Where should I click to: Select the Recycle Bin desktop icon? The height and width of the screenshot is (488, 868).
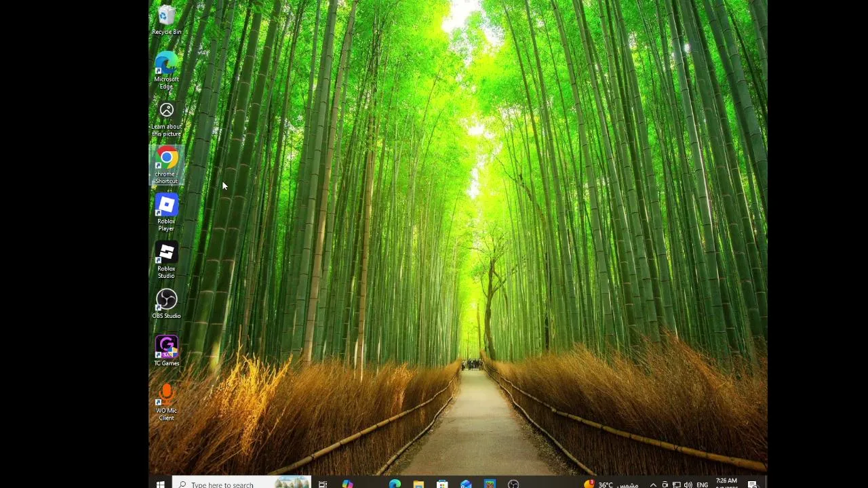coord(166,20)
